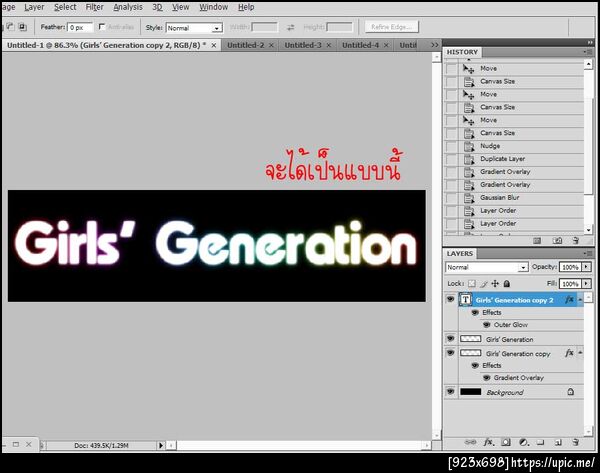Viewport: 600px width, 473px height.
Task: Open the Filter menu
Action: coord(94,7)
